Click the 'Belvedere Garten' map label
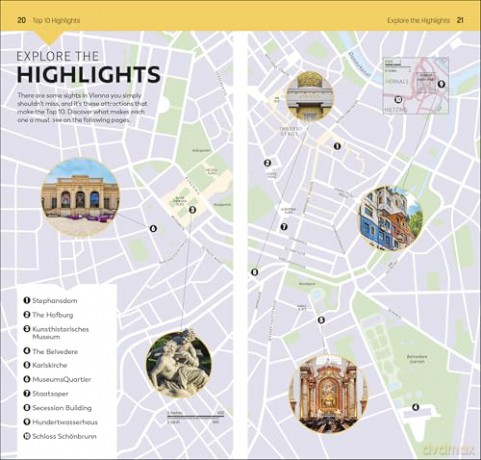 pyautogui.click(x=417, y=359)
